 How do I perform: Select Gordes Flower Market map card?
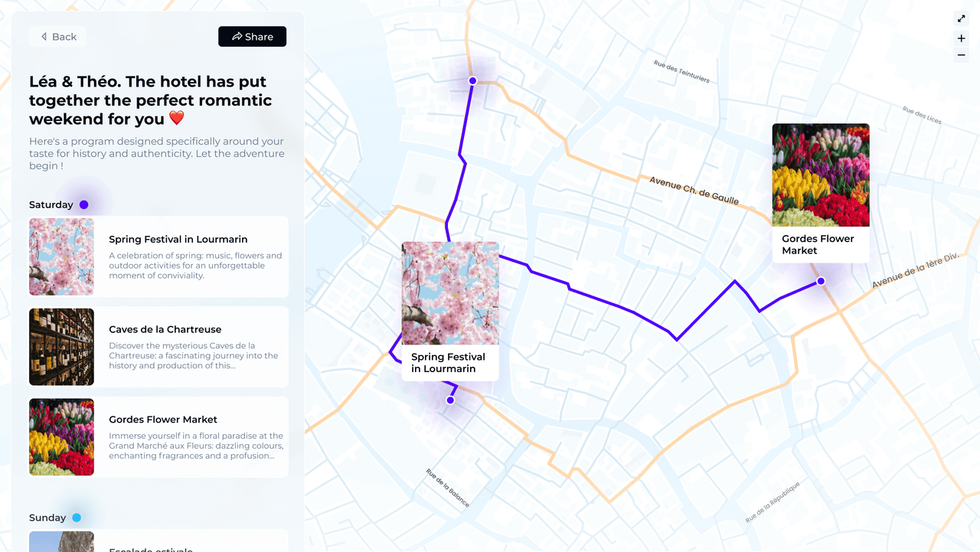[821, 193]
